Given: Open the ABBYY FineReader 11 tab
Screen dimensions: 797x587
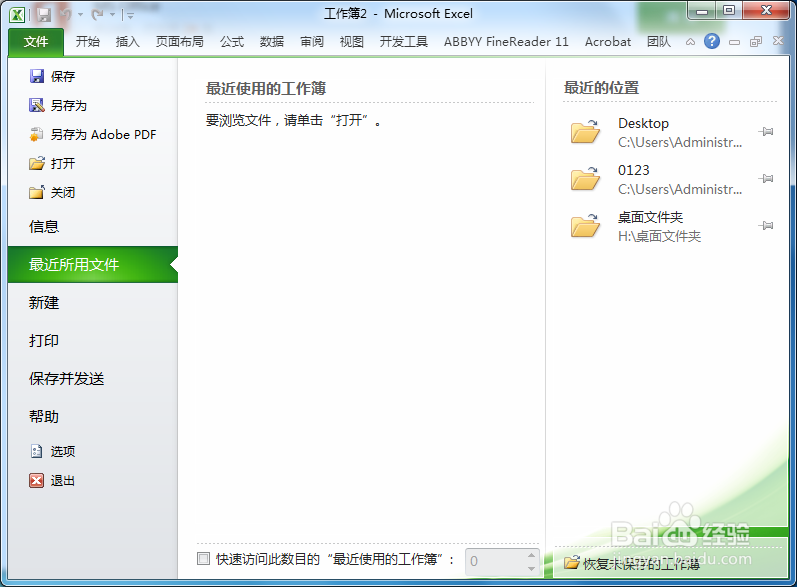Looking at the screenshot, I should (506, 42).
